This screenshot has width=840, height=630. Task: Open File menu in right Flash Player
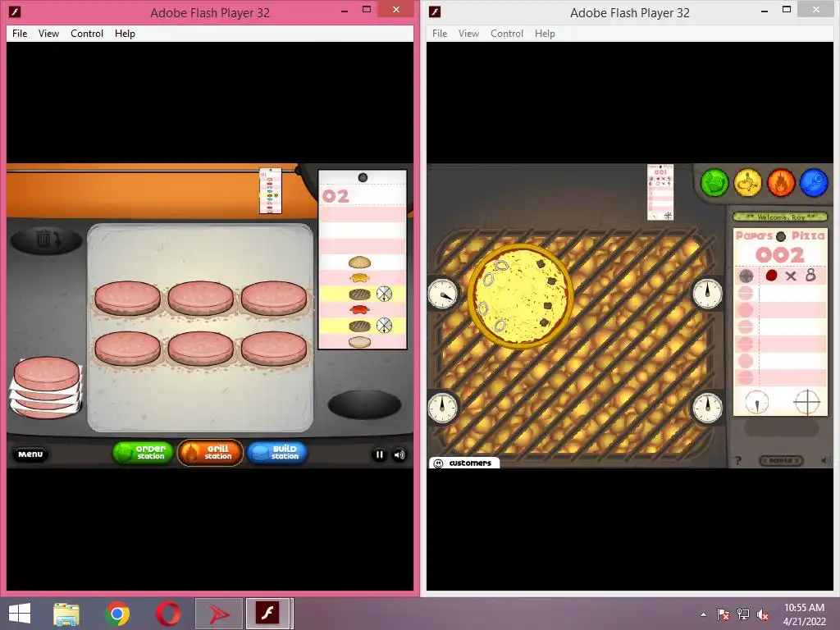(440, 33)
